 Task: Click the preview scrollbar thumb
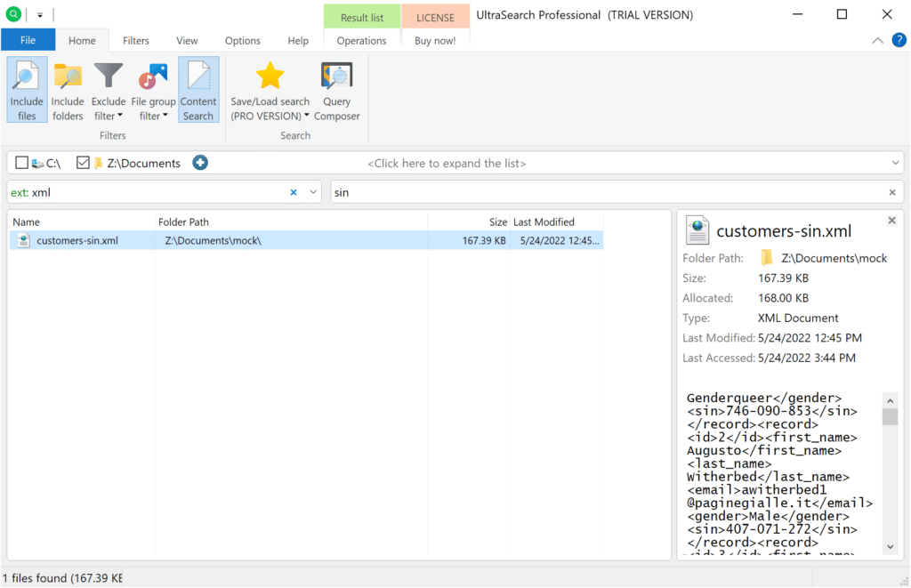(x=890, y=416)
